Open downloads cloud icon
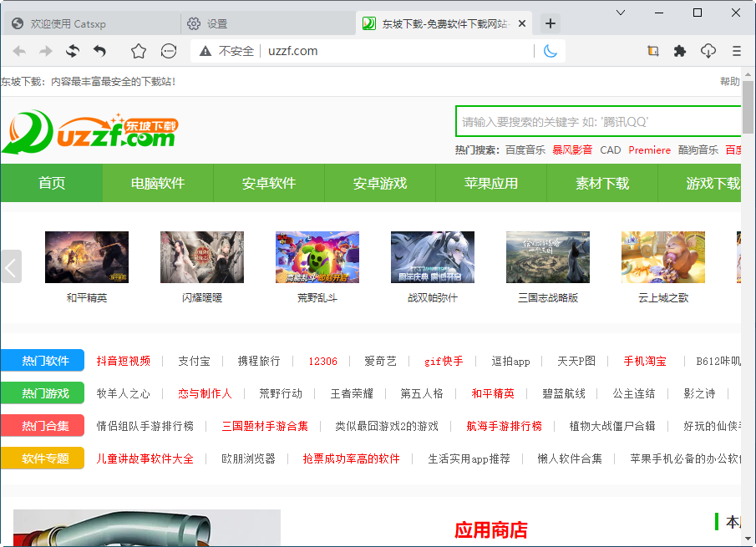The width and height of the screenshot is (756, 547). tap(708, 51)
